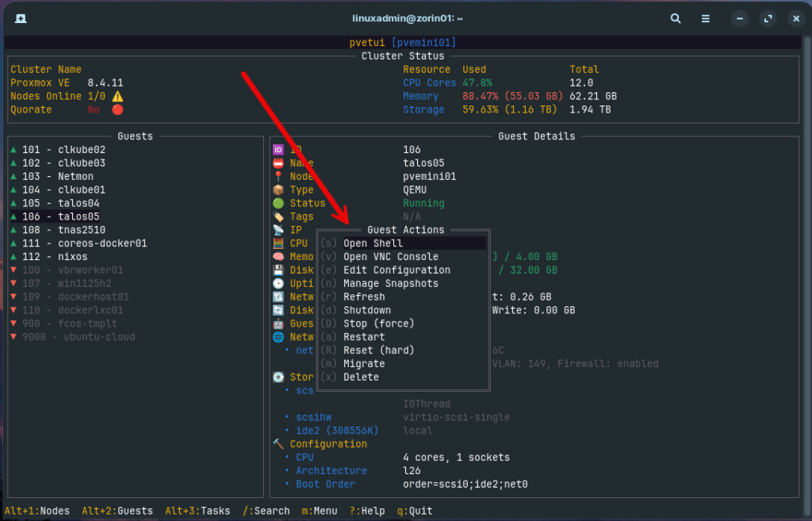
Task: Click the floppy disk icon next to Disk
Action: 278,270
